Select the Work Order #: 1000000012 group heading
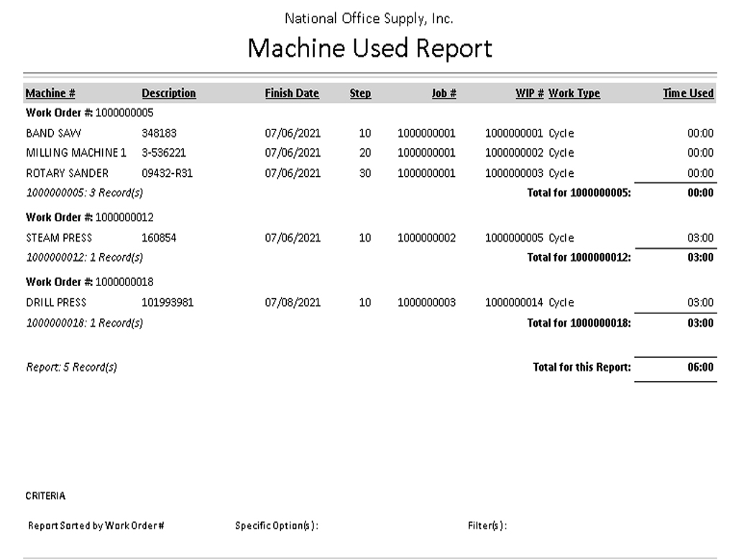Viewport: 744px width, 560px height. [x=89, y=217]
